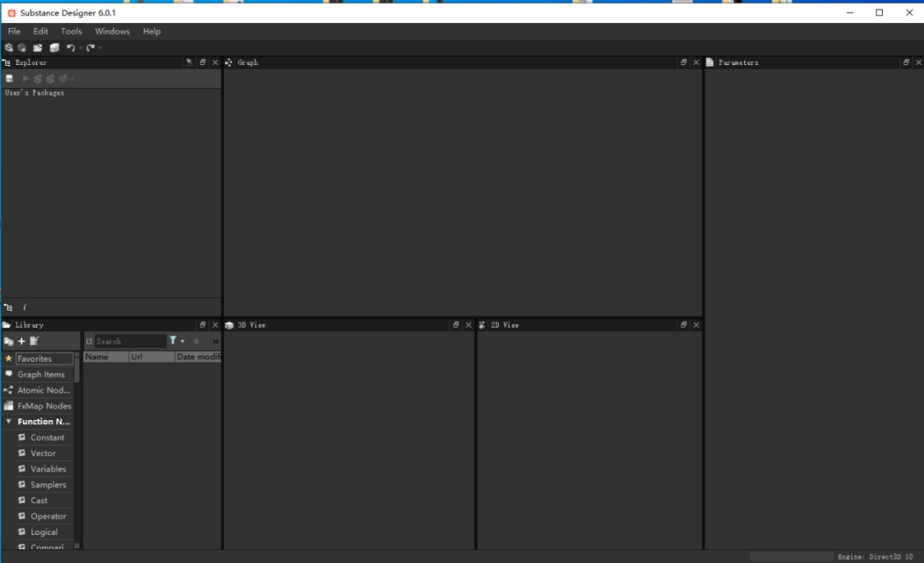Click the new graph globe icon in main toolbar
Image resolution: width=924 pixels, height=563 pixels.
(x=22, y=48)
